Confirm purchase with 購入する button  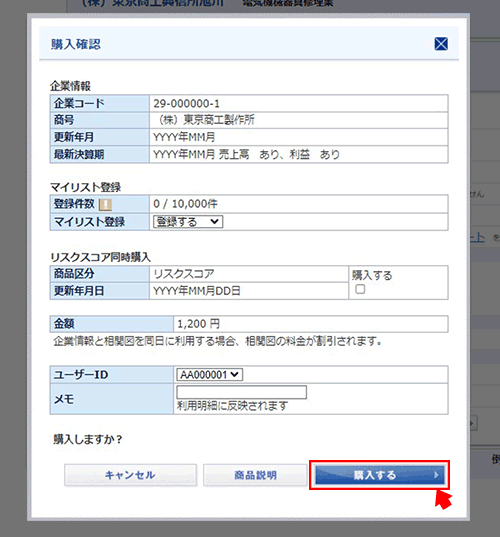tap(379, 475)
